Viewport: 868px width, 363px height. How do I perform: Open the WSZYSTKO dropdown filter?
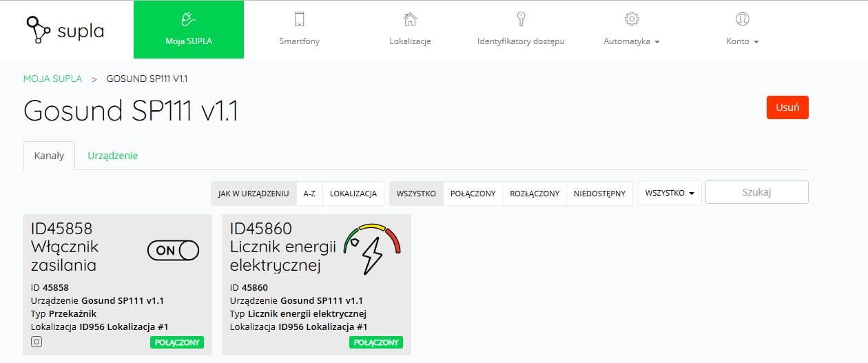670,193
